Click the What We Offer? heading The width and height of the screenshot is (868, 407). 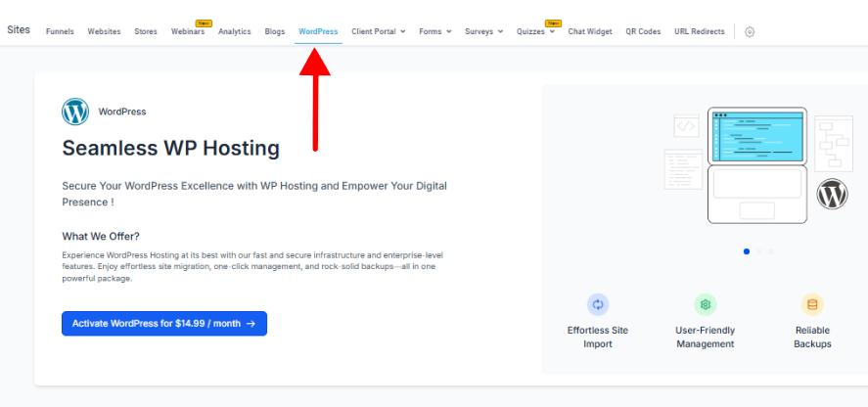[x=101, y=237]
